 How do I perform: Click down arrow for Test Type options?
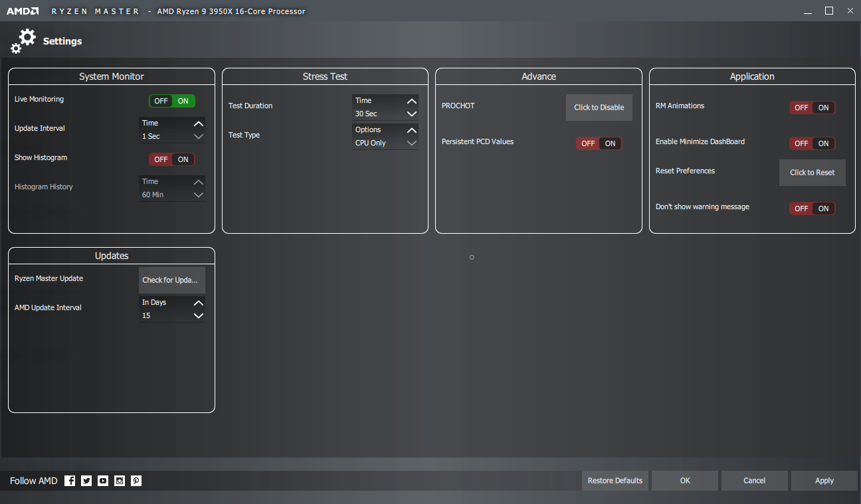pos(412,143)
